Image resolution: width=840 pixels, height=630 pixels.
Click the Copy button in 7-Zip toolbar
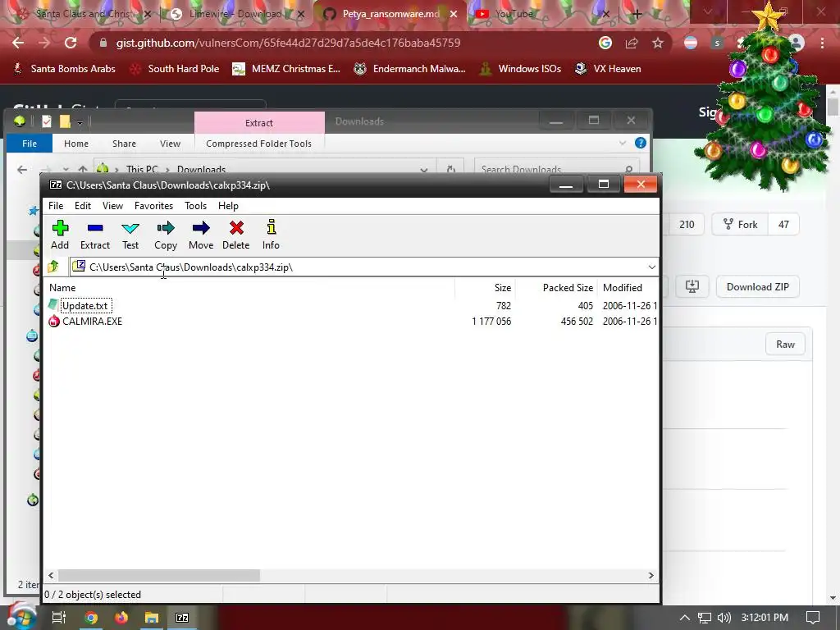166,235
